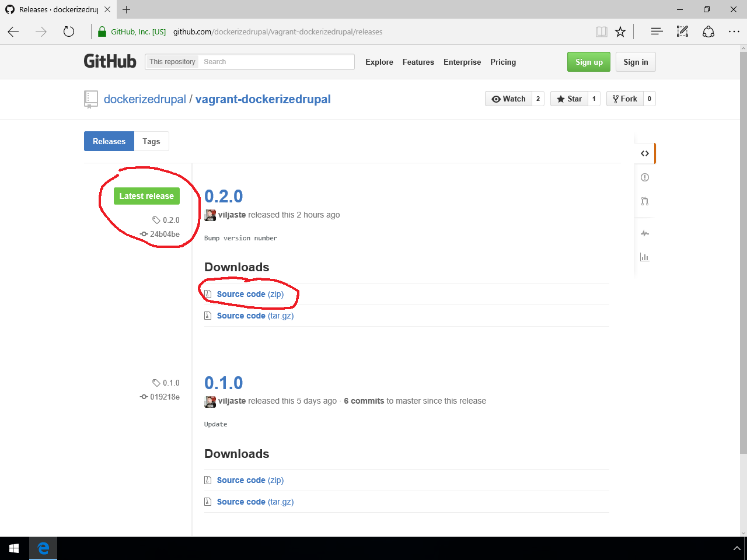
Task: Open watchers count 2
Action: pyautogui.click(x=538, y=99)
